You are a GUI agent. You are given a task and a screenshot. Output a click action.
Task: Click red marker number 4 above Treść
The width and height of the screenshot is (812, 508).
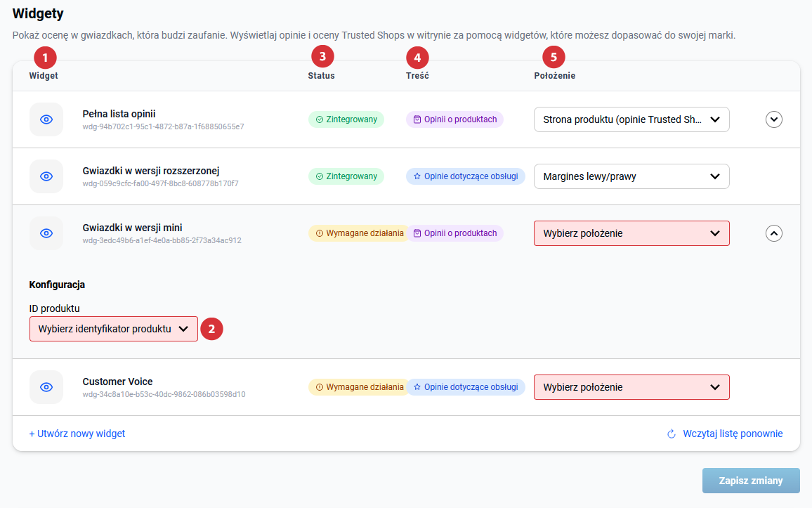(417, 56)
